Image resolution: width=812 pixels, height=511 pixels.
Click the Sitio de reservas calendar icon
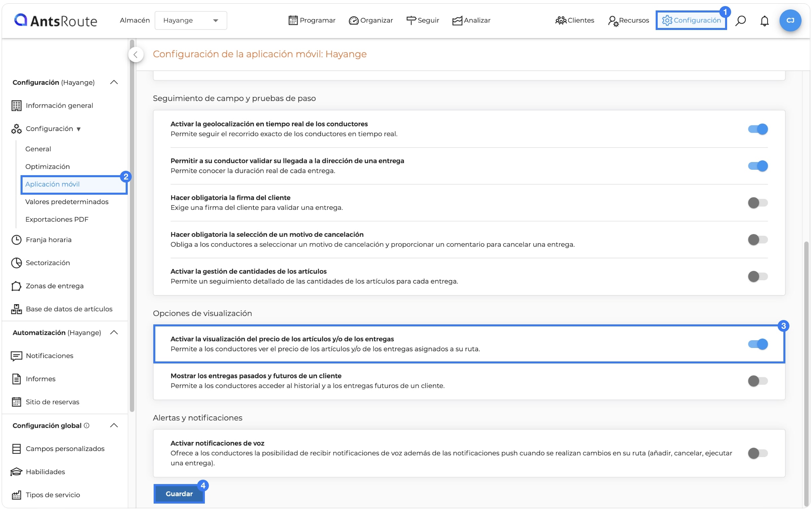pyautogui.click(x=17, y=402)
